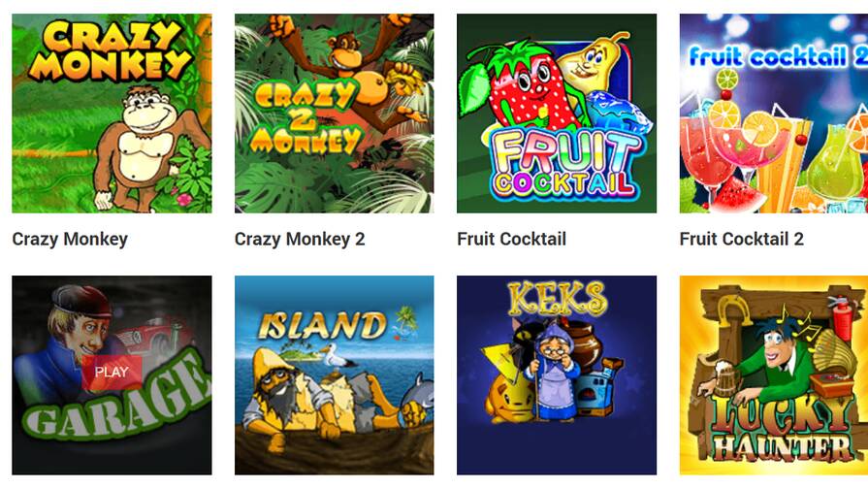The image size is (868, 488).
Task: Open the Lucky Haunter game thumbnail
Action: (774, 375)
